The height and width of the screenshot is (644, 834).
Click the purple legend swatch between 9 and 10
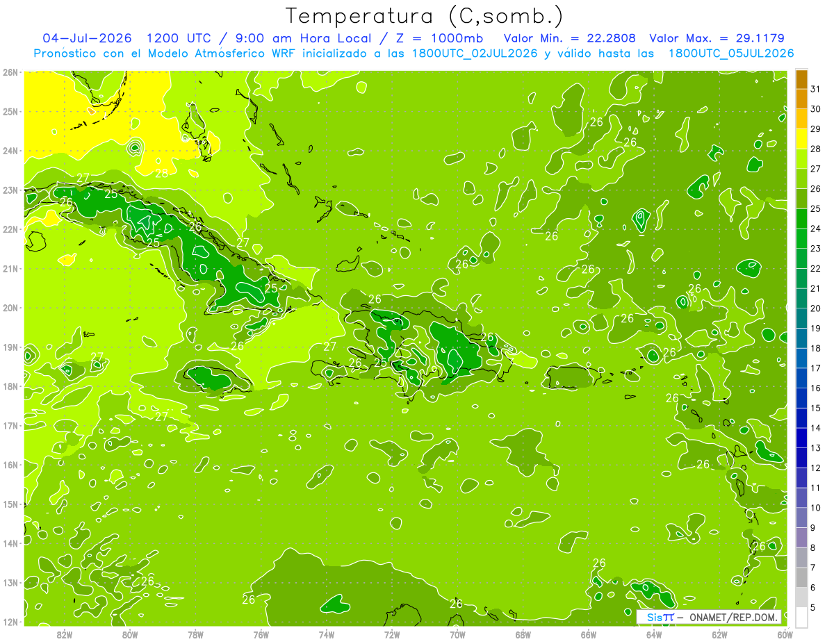802,518
